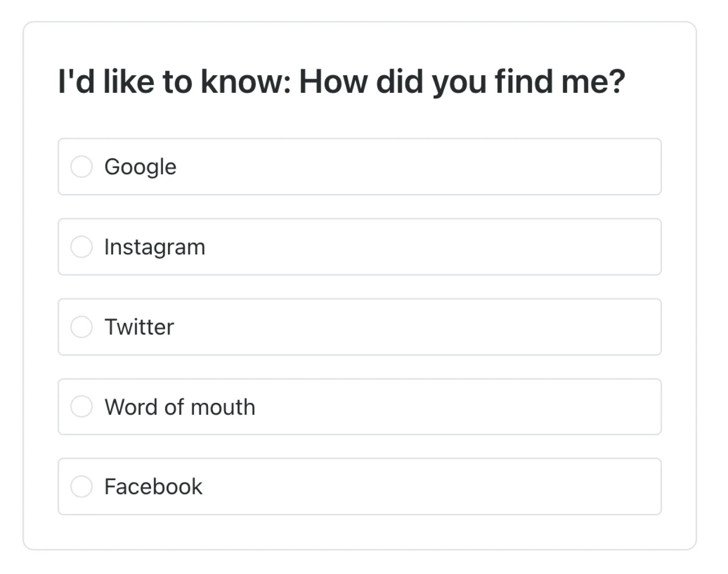Choose the Twitter radio circle

pyautogui.click(x=81, y=327)
